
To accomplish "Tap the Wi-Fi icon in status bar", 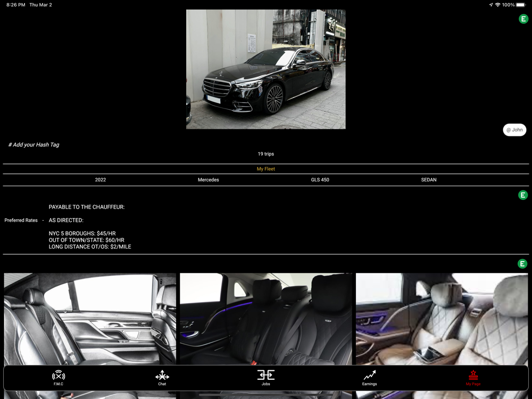I will point(498,5).
